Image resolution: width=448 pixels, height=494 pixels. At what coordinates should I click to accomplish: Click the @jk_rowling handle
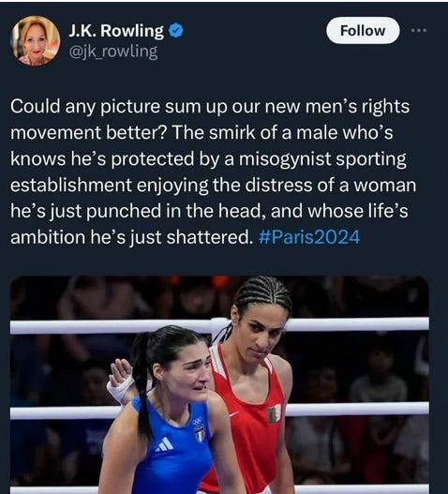tap(113, 52)
